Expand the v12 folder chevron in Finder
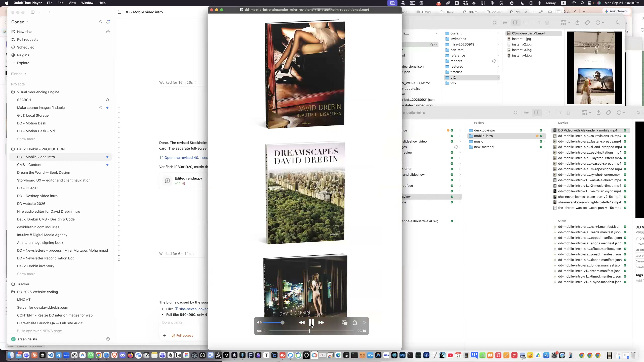Image resolution: width=644 pixels, height=362 pixels. coord(498,78)
